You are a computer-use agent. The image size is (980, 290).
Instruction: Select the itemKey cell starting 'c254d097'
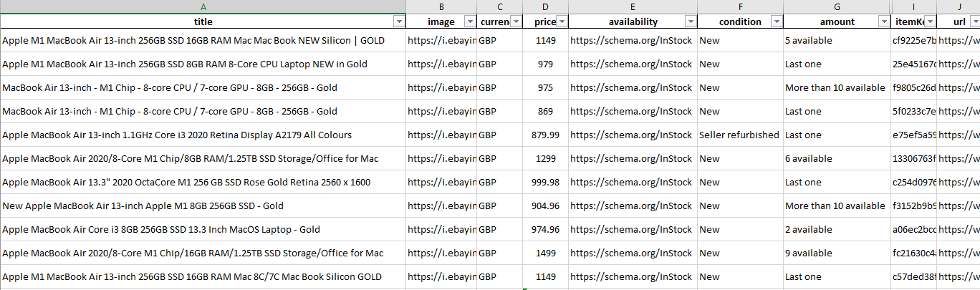click(x=914, y=183)
